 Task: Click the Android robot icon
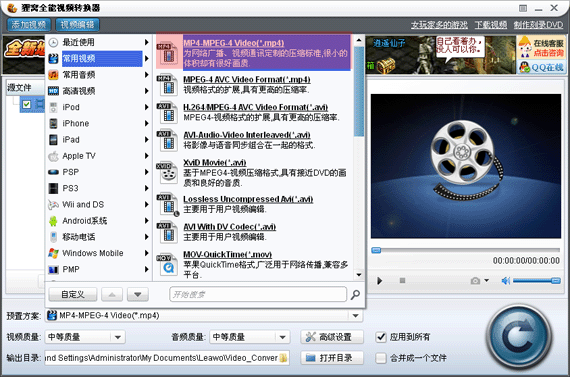53,221
